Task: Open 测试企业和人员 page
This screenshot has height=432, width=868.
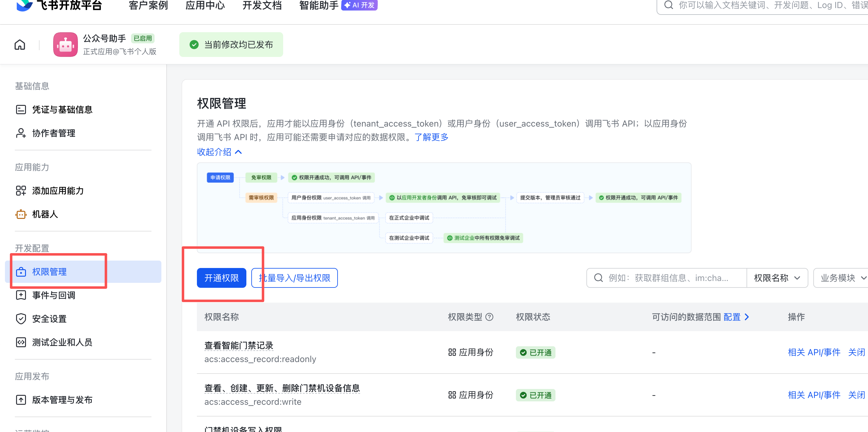Action: [x=62, y=343]
